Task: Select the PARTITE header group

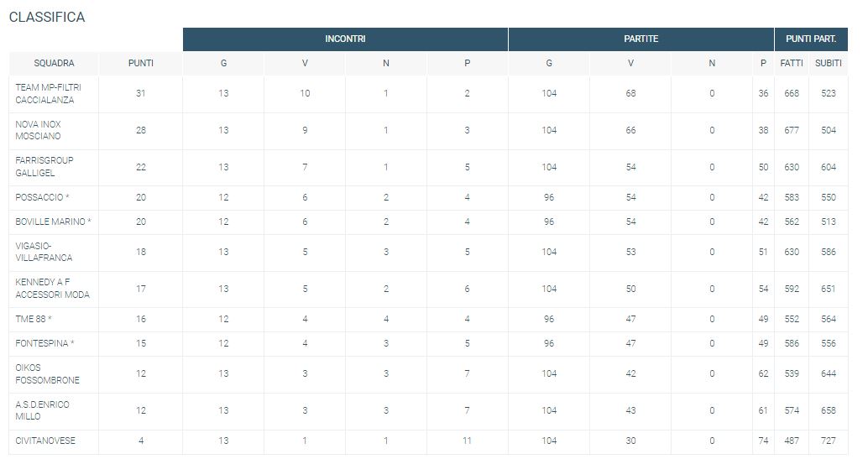Action: (x=641, y=39)
